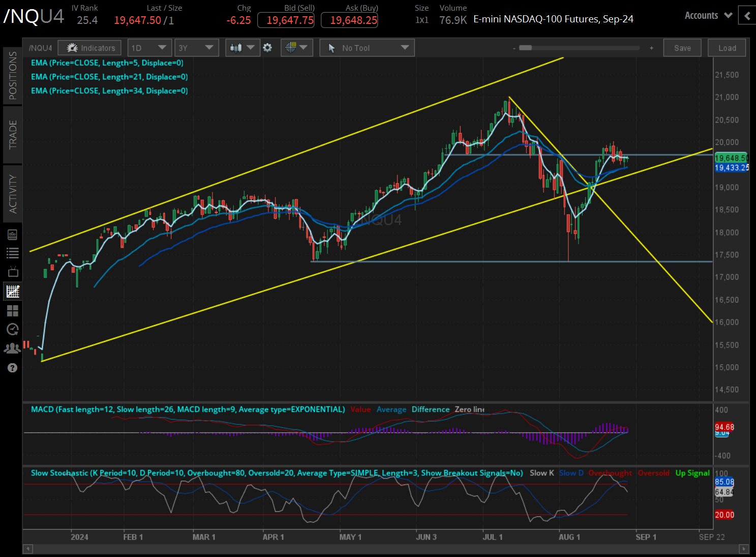The height and width of the screenshot is (557, 756).
Task: Open the 1D timeframe dropdown
Action: pyautogui.click(x=149, y=47)
